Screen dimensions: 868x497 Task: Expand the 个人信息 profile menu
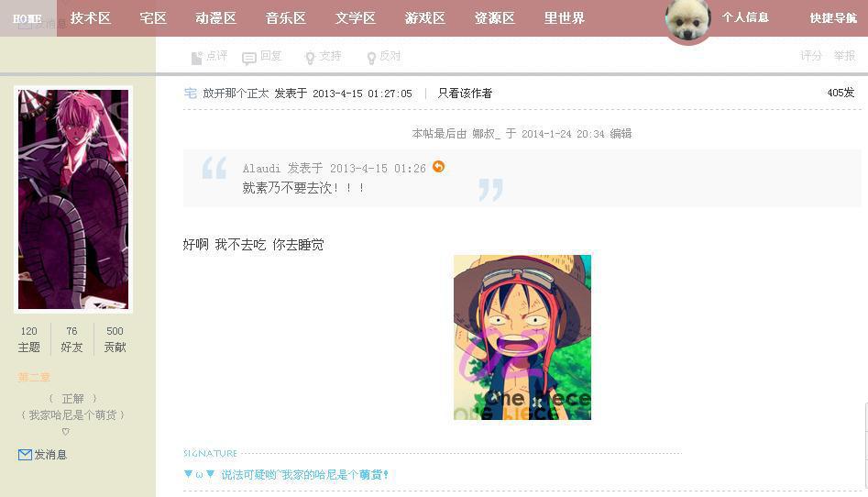[745, 17]
